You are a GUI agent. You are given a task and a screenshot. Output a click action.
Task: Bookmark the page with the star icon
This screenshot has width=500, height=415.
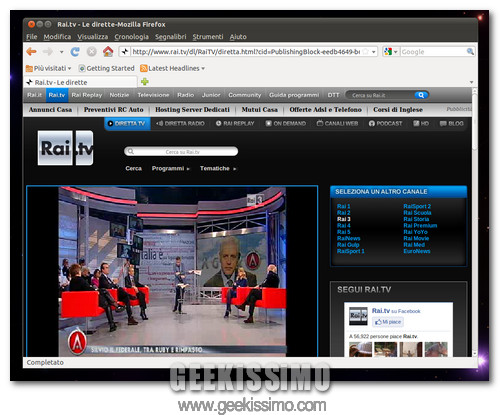(x=366, y=52)
